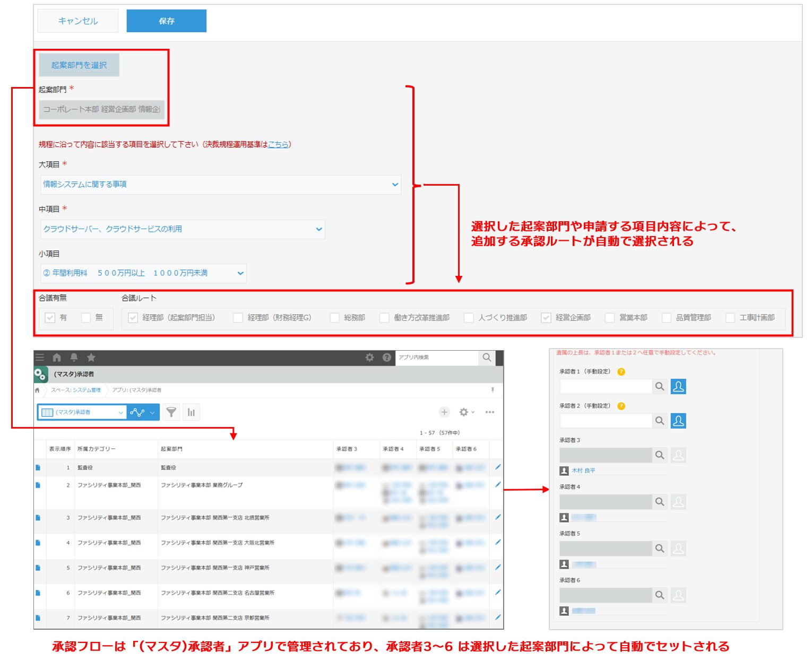Click the plus icon to add record
812x661 pixels.
444,412
